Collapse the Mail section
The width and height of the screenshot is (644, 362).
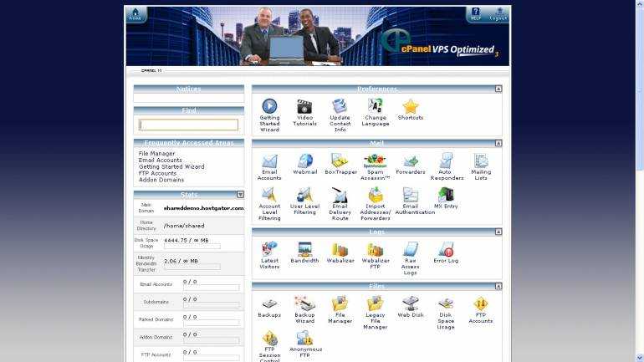tap(498, 143)
